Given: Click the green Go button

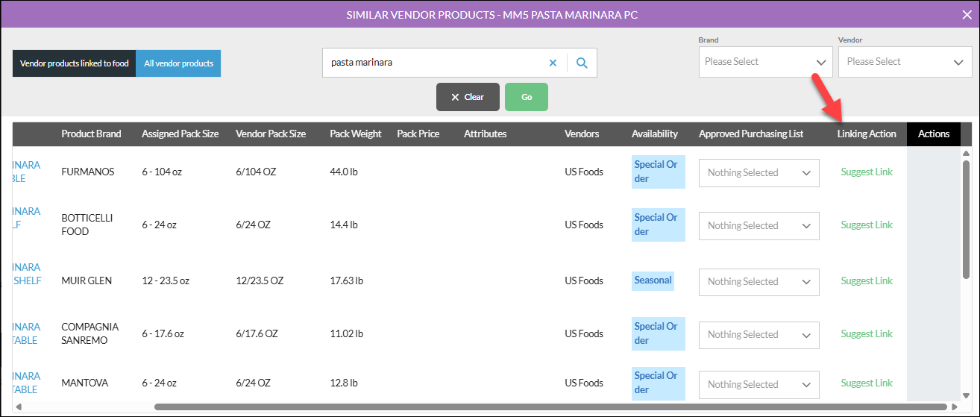Looking at the screenshot, I should 527,97.
